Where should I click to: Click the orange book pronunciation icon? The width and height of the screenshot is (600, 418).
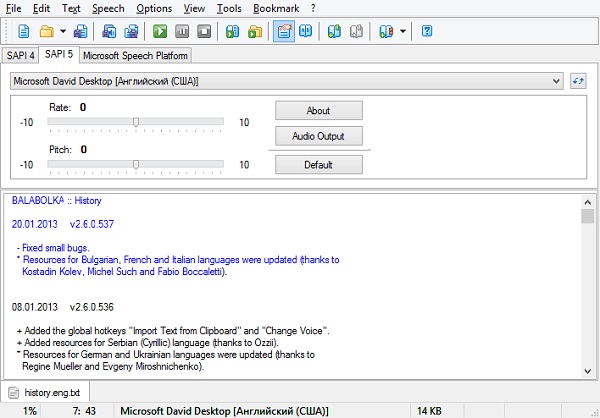click(386, 31)
